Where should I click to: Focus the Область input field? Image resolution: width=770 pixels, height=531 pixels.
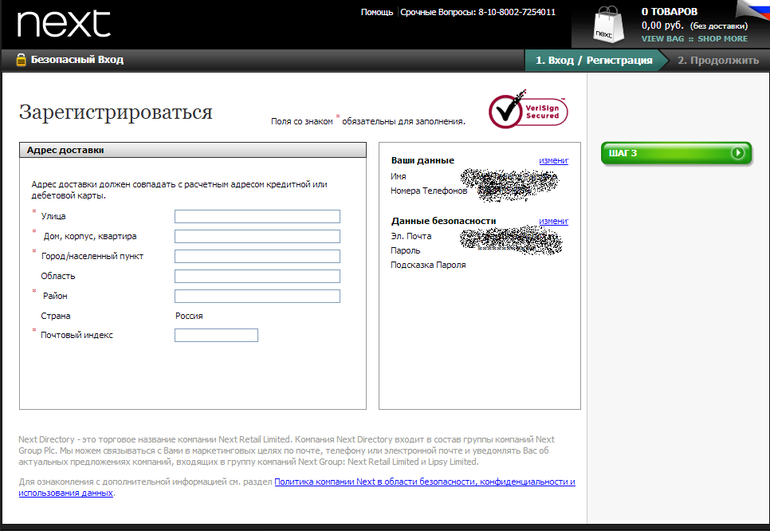257,276
